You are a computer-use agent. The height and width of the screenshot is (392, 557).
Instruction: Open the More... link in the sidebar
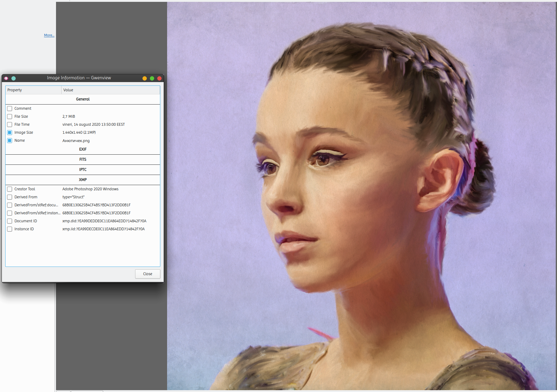click(x=49, y=35)
